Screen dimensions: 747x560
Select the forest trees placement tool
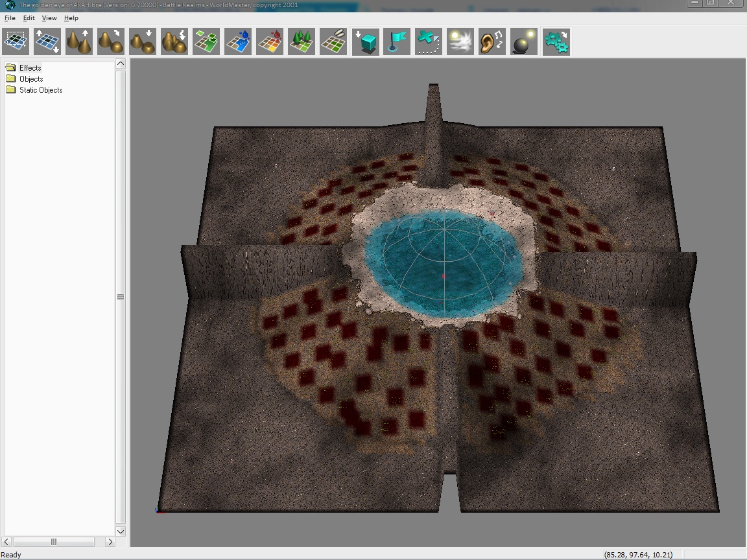302,41
